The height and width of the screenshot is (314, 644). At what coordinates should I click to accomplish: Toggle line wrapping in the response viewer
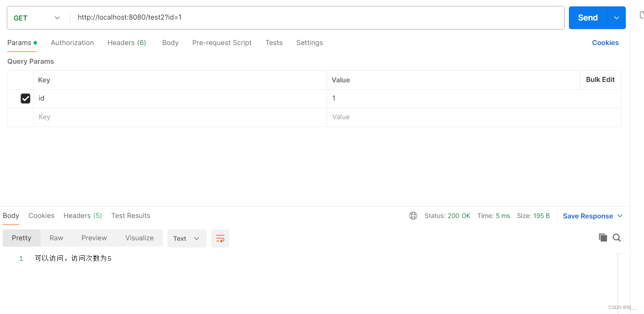[x=220, y=238]
